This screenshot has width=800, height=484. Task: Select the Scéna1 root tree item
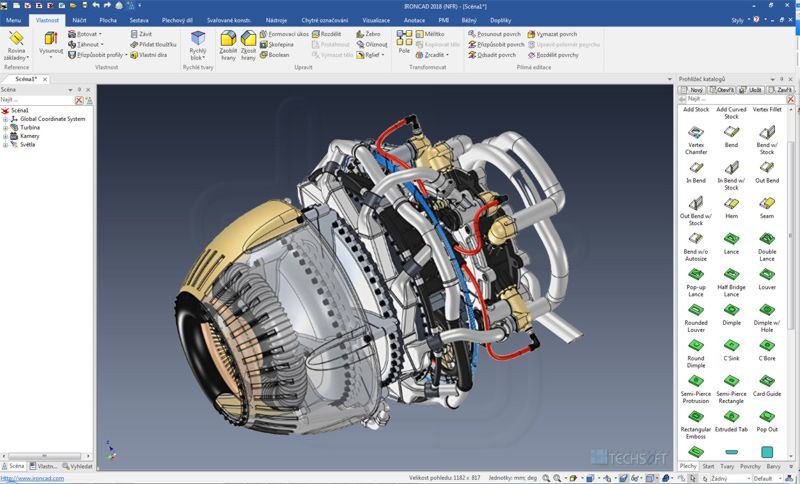[15, 110]
